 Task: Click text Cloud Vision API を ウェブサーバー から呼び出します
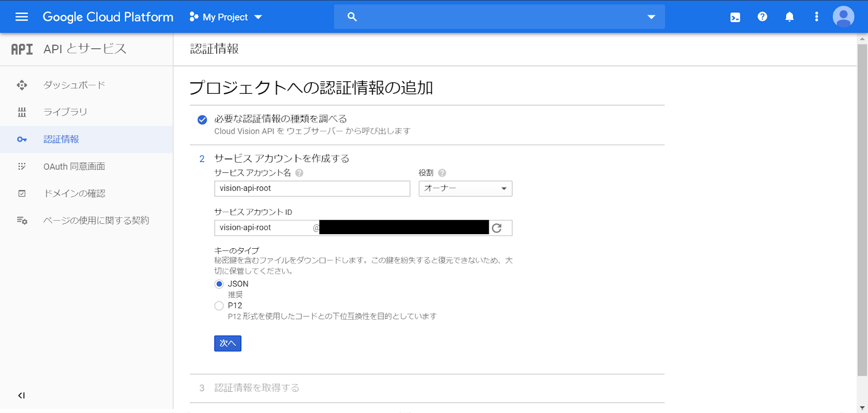click(312, 131)
